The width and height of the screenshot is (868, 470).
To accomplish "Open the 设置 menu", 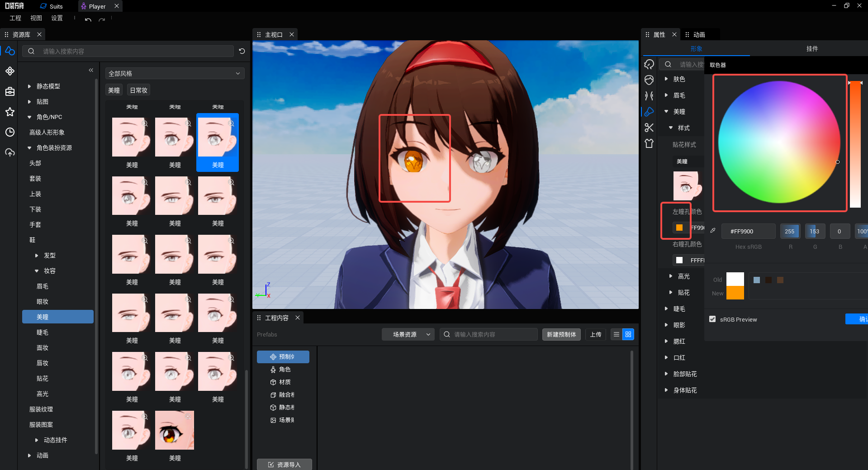I will click(x=57, y=18).
